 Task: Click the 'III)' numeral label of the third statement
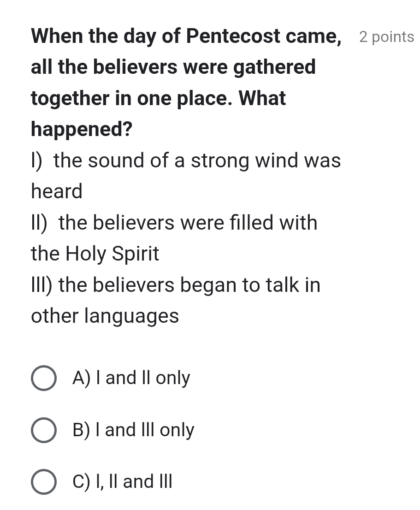coord(42,285)
